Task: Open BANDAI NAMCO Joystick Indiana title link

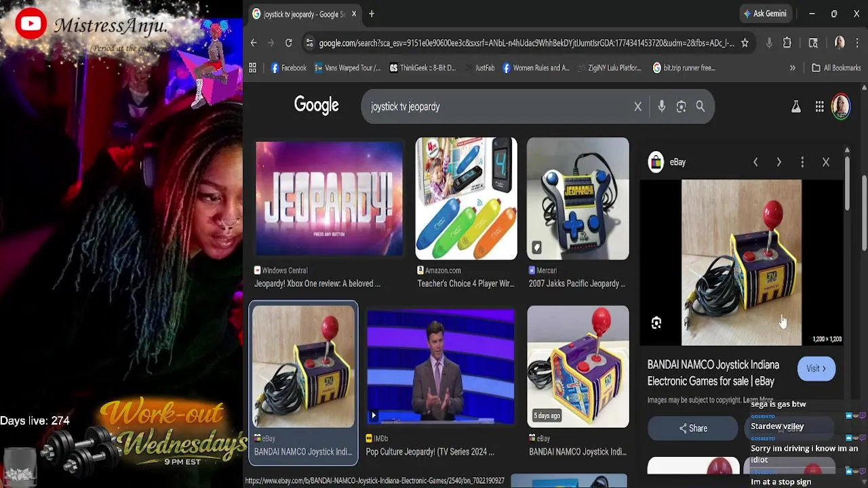Action: (713, 373)
